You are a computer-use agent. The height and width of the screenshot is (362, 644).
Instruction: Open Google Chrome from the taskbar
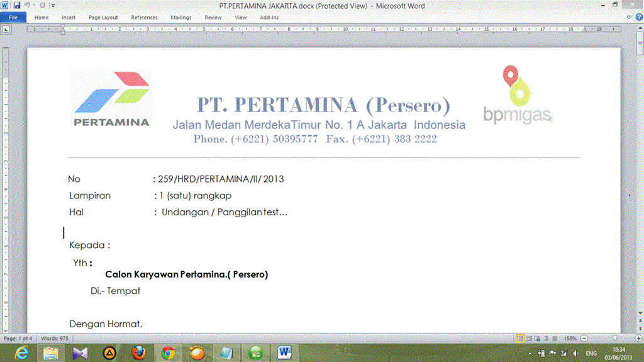[167, 353]
